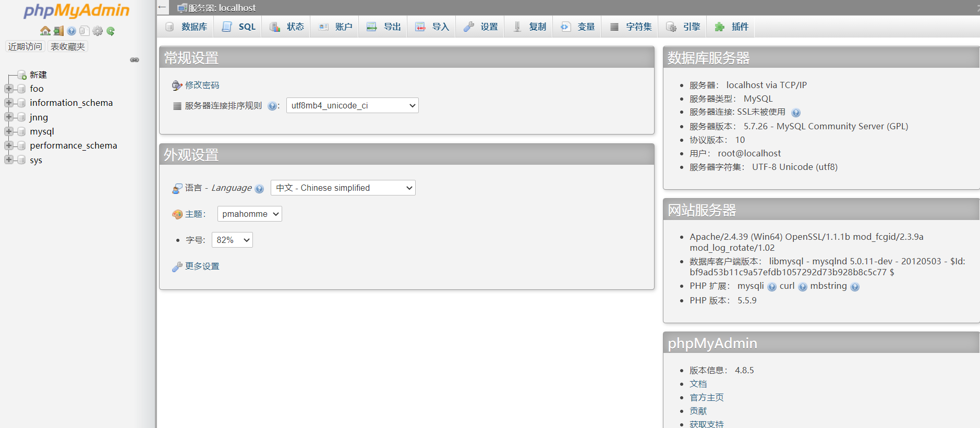Click the text 5.7.26 - MySQL Community Server (GPL)

tap(826, 126)
